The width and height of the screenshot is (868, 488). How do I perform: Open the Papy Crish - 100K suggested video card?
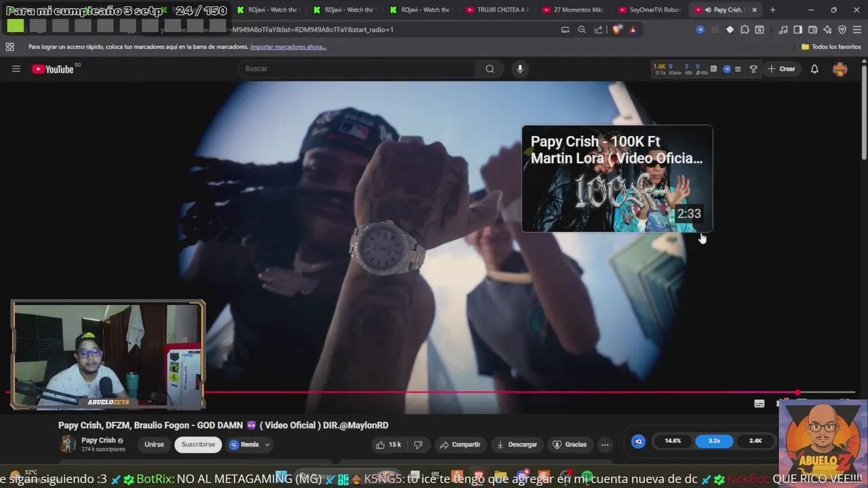(x=617, y=179)
